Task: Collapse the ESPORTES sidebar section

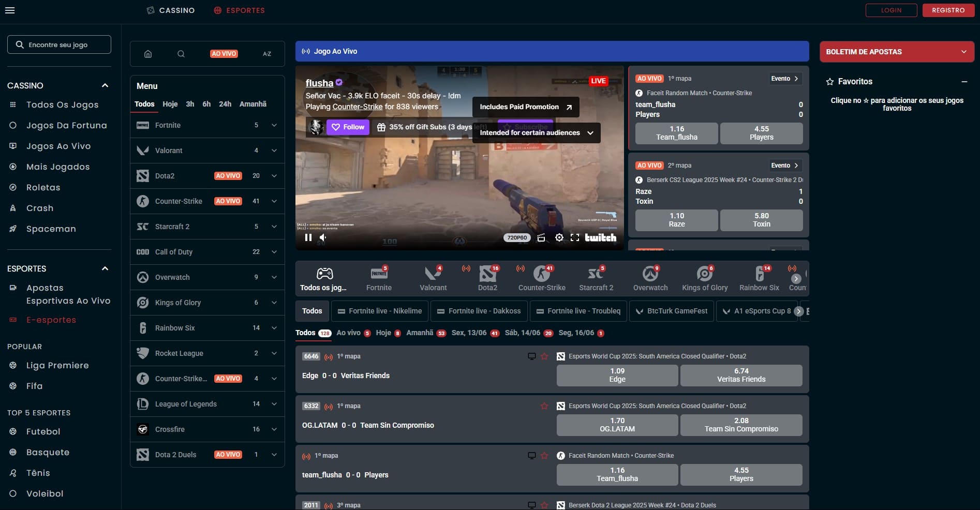Action: (105, 268)
